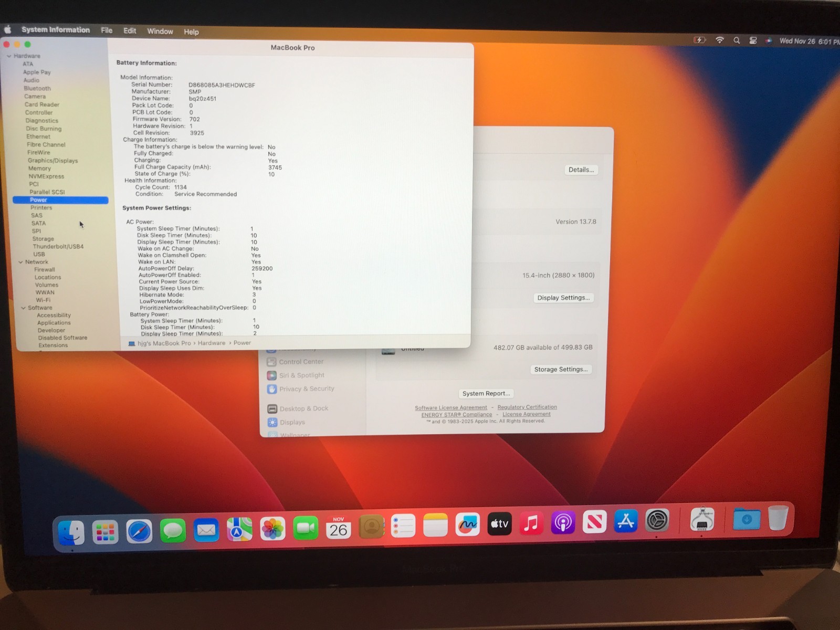Open Control Center in Settings sidebar
Screen dimensions: 840x630
296,362
